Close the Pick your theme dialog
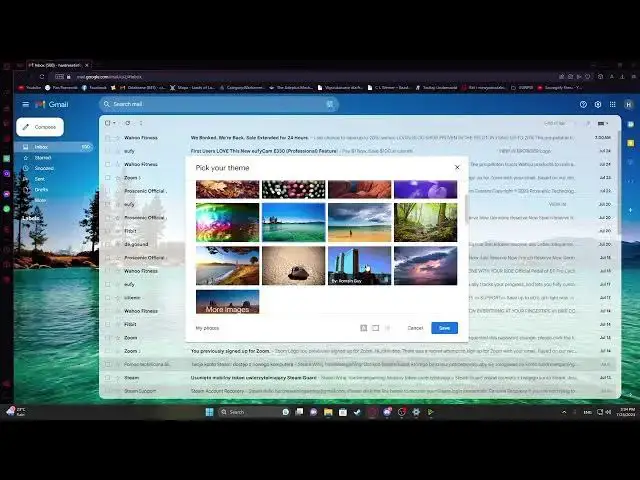Image resolution: width=640 pixels, height=480 pixels. coord(457,167)
